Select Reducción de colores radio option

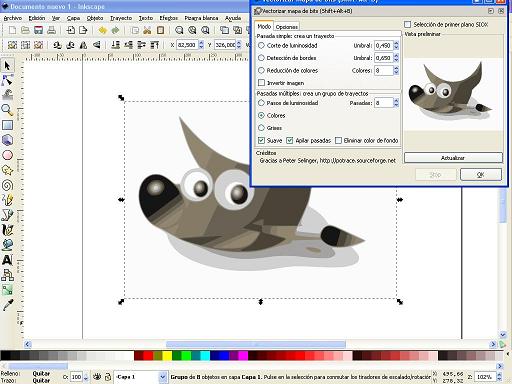[261, 70]
